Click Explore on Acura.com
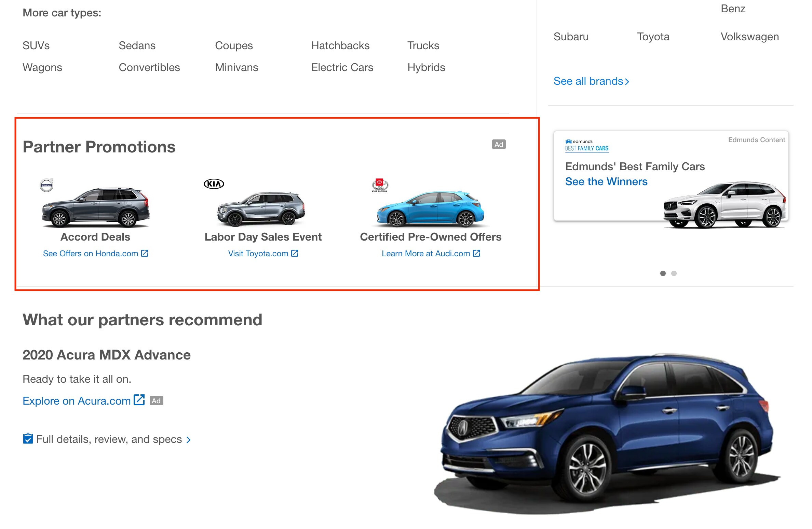 point(77,401)
